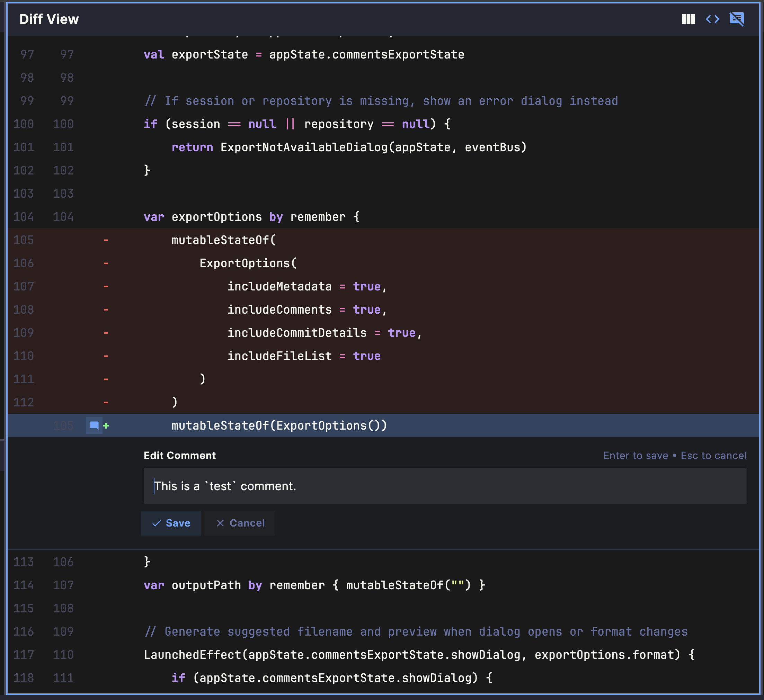This screenshot has width=764, height=700.
Task: Click 'if (appState.commentsExportState.showDialog)' line
Action: pos(383,678)
